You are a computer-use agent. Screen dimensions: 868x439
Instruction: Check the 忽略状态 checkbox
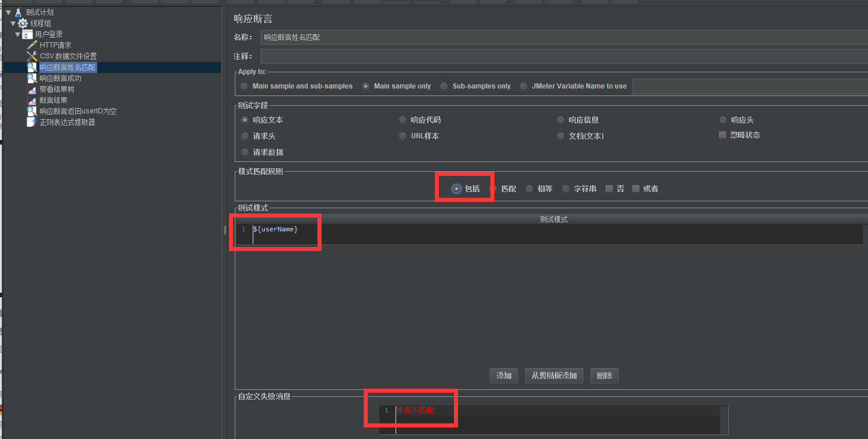click(x=722, y=135)
